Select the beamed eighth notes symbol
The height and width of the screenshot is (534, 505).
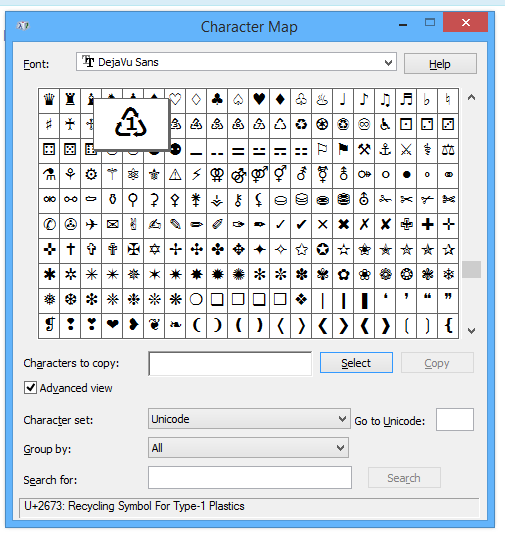(x=385, y=100)
